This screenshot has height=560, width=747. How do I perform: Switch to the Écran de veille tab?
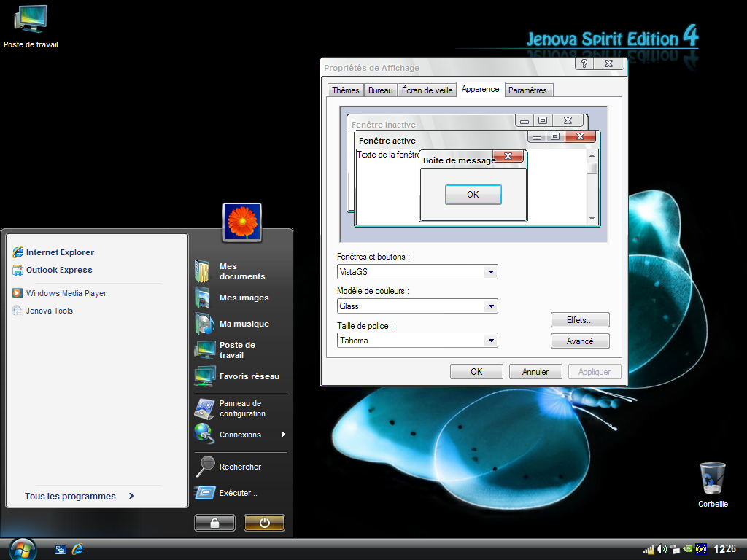[x=427, y=90]
